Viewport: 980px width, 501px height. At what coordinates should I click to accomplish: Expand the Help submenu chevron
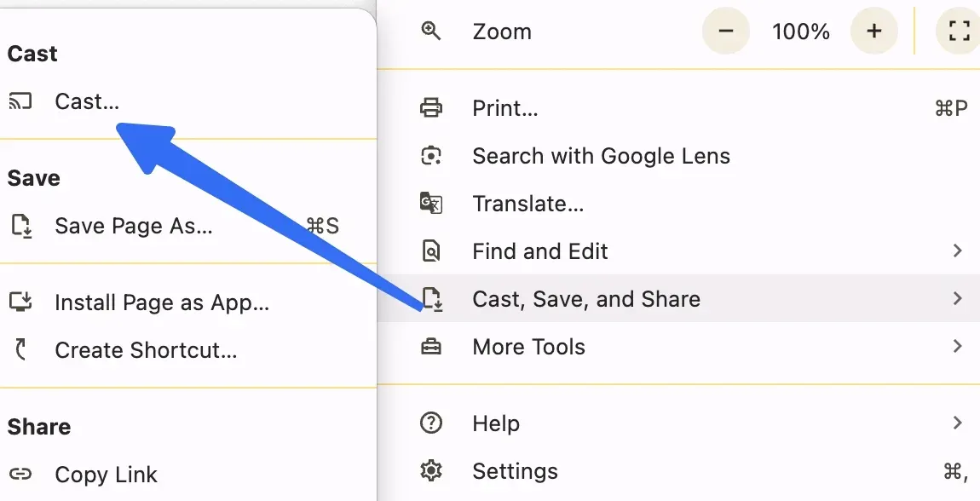[x=957, y=423]
